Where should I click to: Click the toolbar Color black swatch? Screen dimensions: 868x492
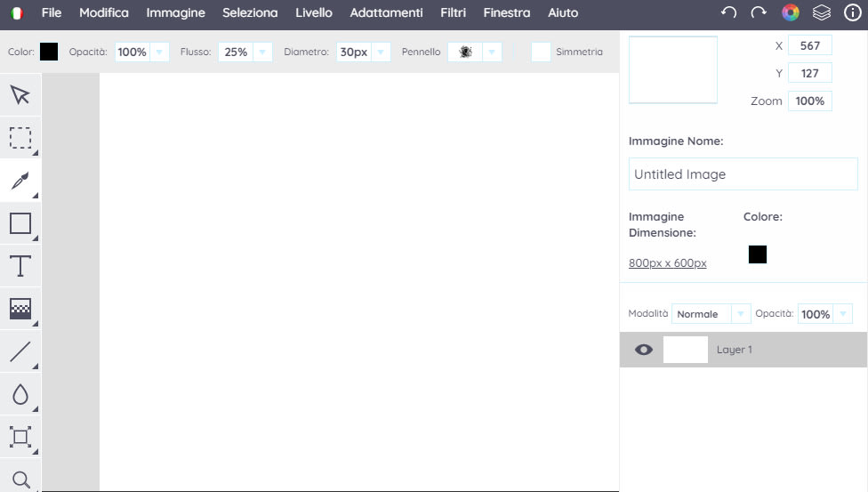point(49,52)
